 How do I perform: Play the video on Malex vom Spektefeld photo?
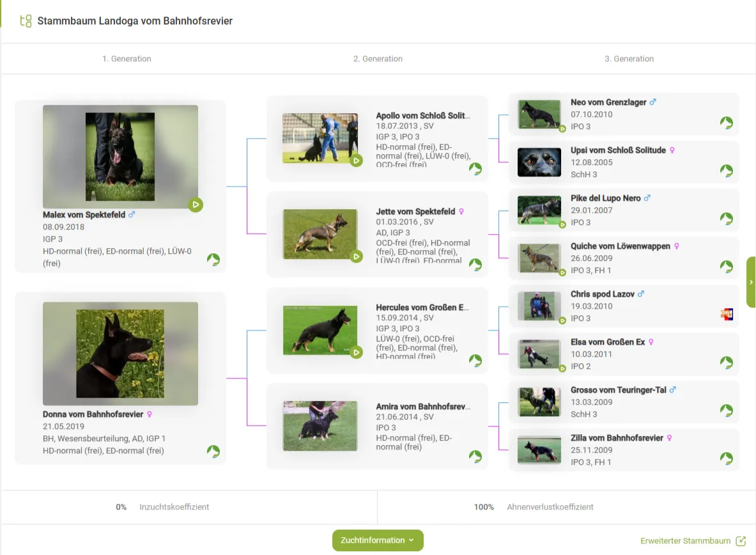point(196,205)
